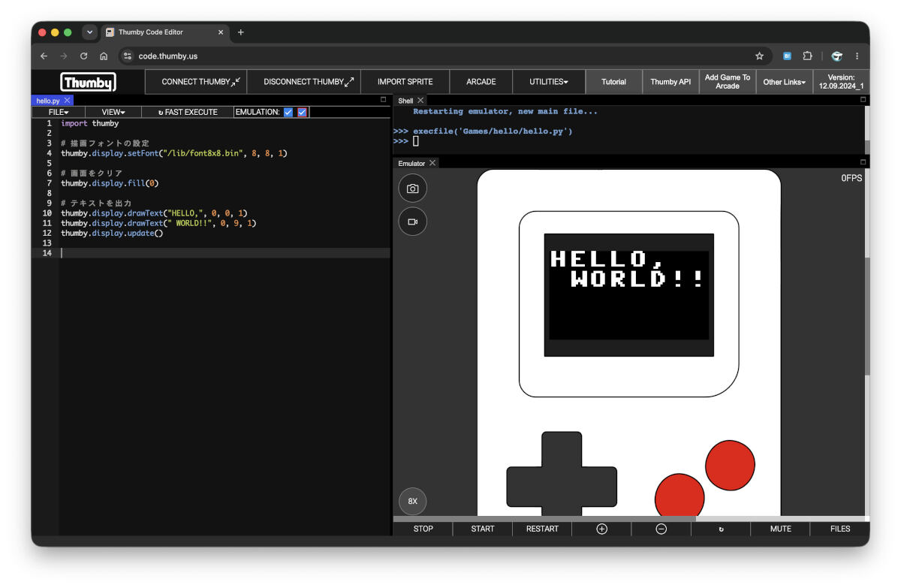Maximize the Shell panel square icon

point(863,99)
